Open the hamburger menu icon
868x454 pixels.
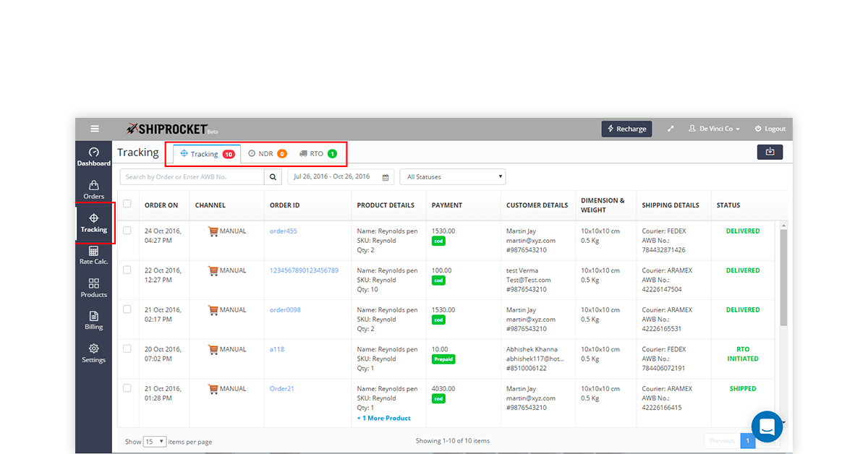click(94, 129)
